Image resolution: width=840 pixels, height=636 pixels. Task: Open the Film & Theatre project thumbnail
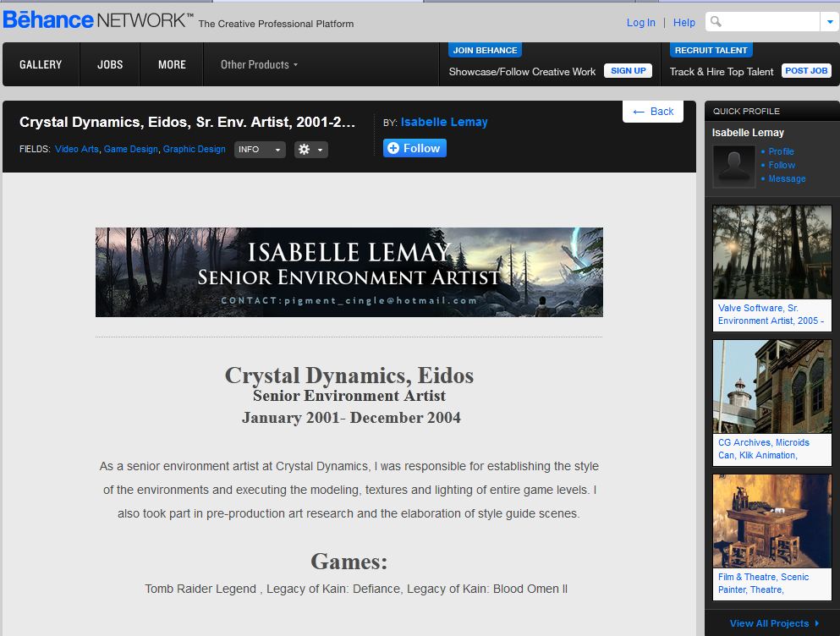pyautogui.click(x=772, y=521)
